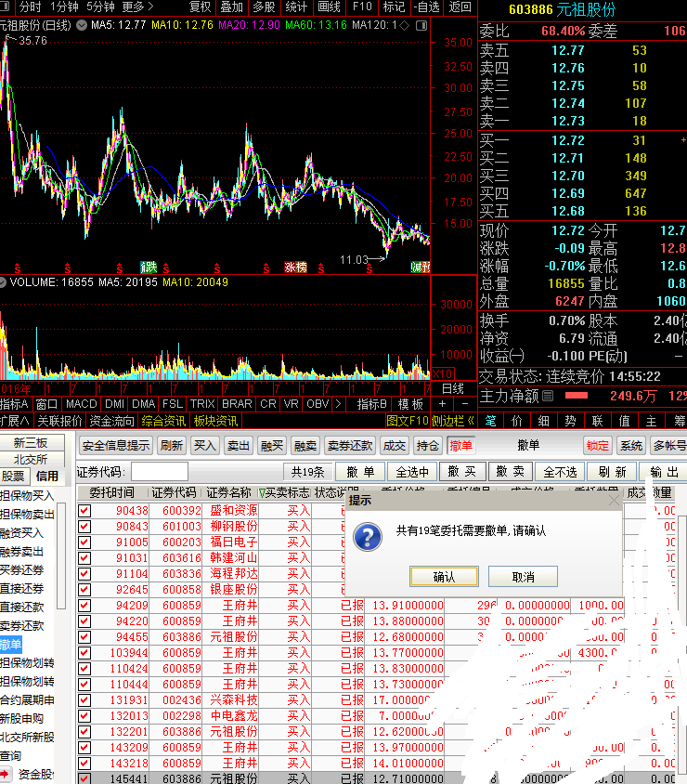Uncheck the 盛和资源 order row checkbox

[84, 511]
